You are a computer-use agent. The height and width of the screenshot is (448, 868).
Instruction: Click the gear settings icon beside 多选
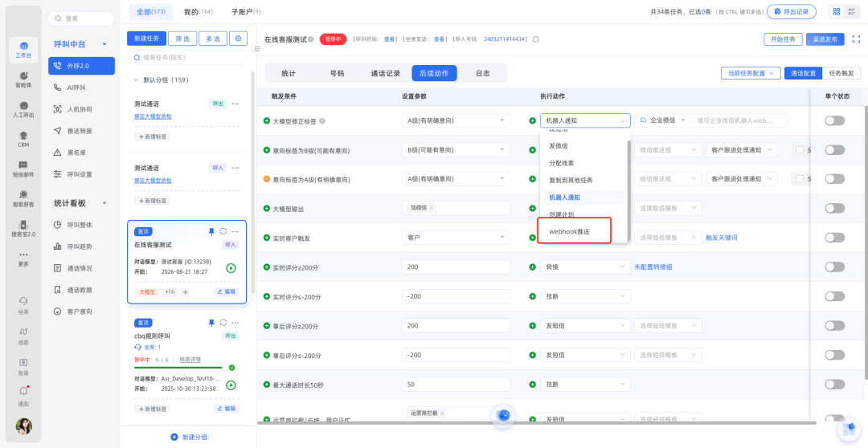coord(238,39)
